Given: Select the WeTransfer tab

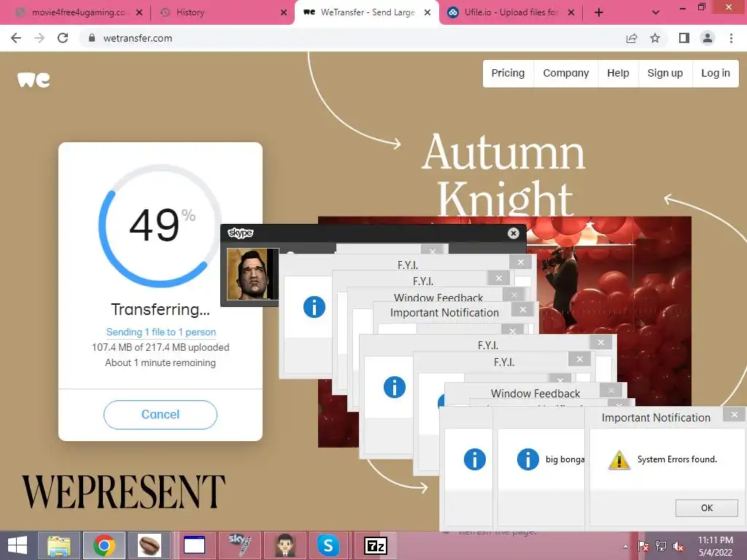Looking at the screenshot, I should tap(367, 13).
